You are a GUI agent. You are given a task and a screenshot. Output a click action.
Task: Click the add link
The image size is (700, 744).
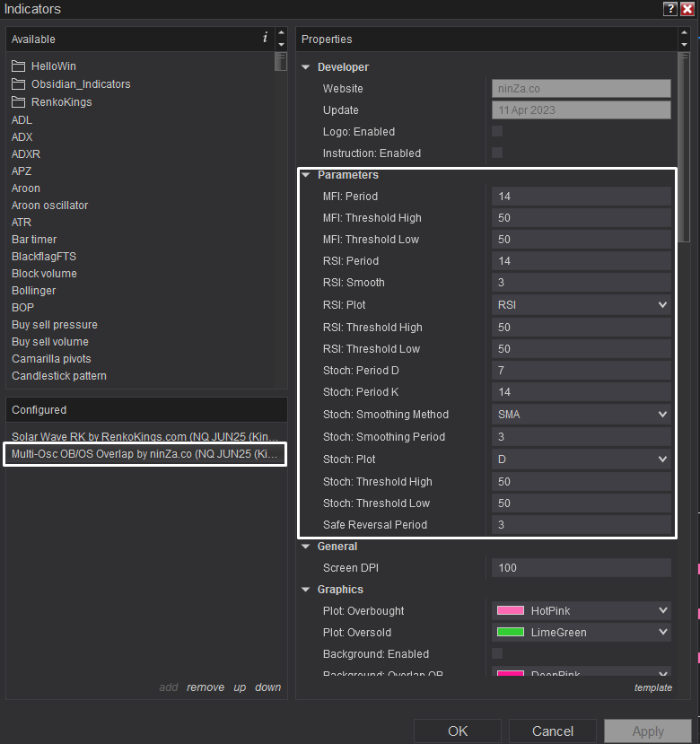(x=169, y=687)
